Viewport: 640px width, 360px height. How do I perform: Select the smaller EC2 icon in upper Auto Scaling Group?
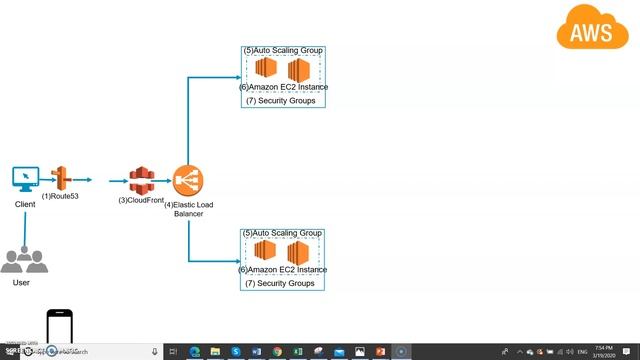tap(266, 67)
